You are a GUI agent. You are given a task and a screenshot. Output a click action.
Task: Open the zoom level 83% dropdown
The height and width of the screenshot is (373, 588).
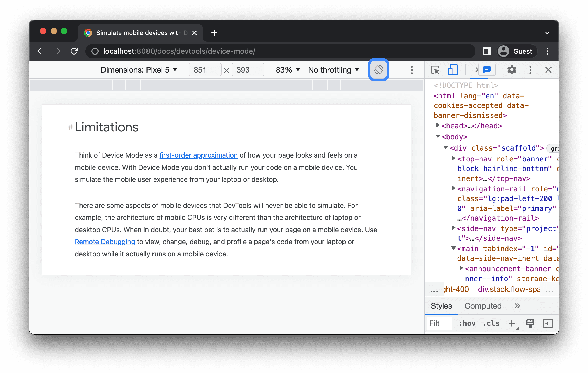(285, 70)
